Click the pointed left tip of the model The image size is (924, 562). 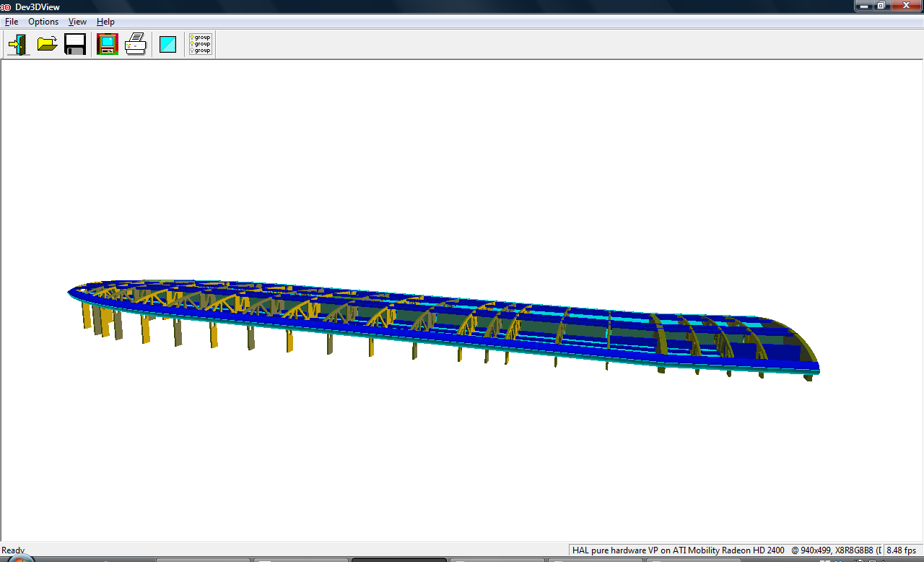point(70,293)
